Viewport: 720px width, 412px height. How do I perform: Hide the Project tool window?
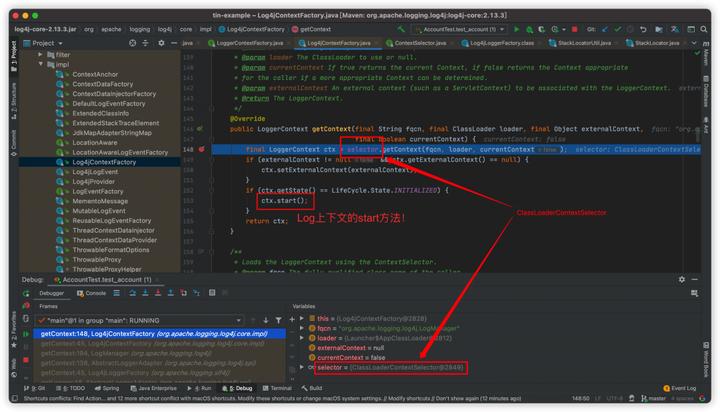coord(174,43)
